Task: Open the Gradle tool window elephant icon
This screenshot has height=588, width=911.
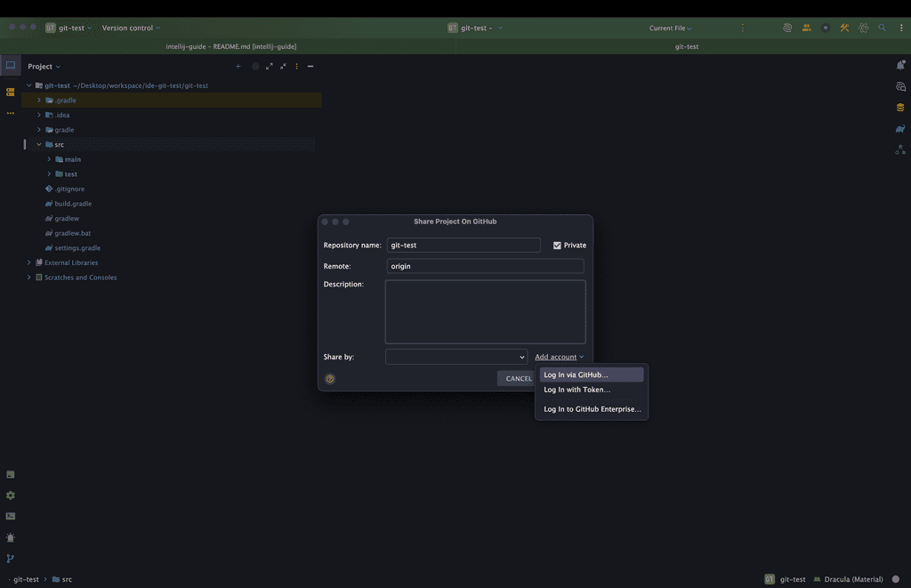Action: click(900, 129)
